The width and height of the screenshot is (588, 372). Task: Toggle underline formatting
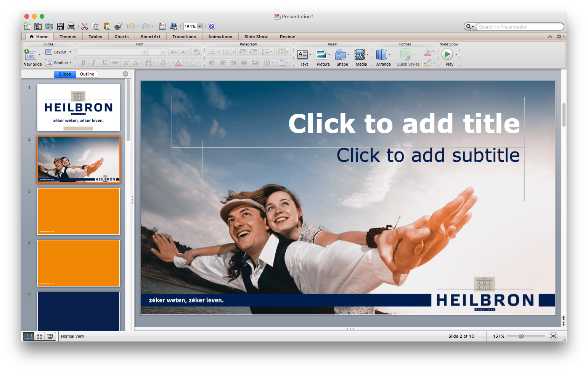coord(104,63)
